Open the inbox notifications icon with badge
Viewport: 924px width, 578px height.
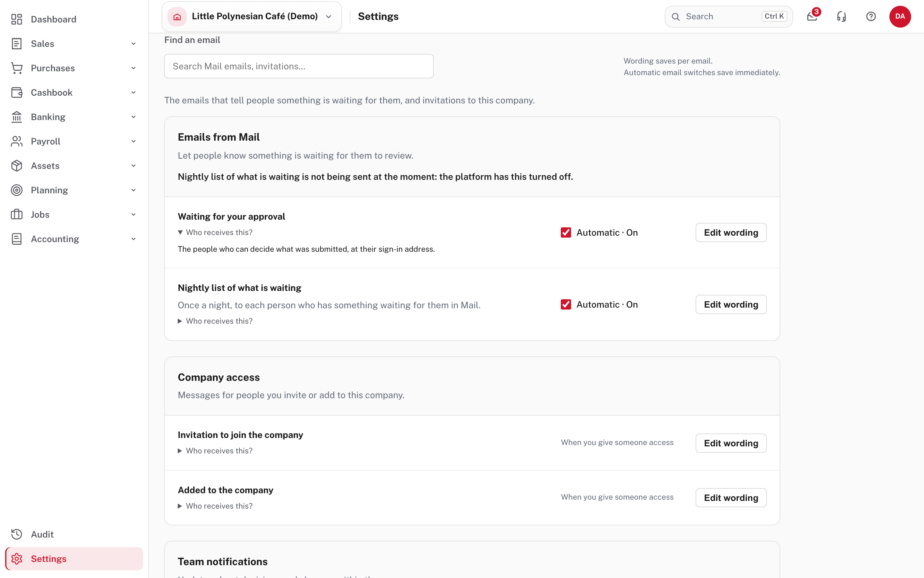(812, 16)
